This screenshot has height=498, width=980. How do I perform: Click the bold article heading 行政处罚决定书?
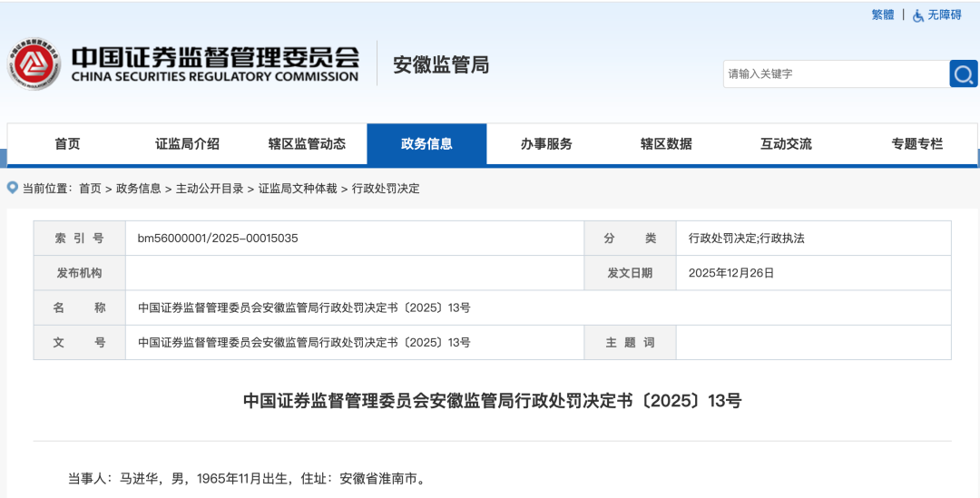tap(492, 401)
